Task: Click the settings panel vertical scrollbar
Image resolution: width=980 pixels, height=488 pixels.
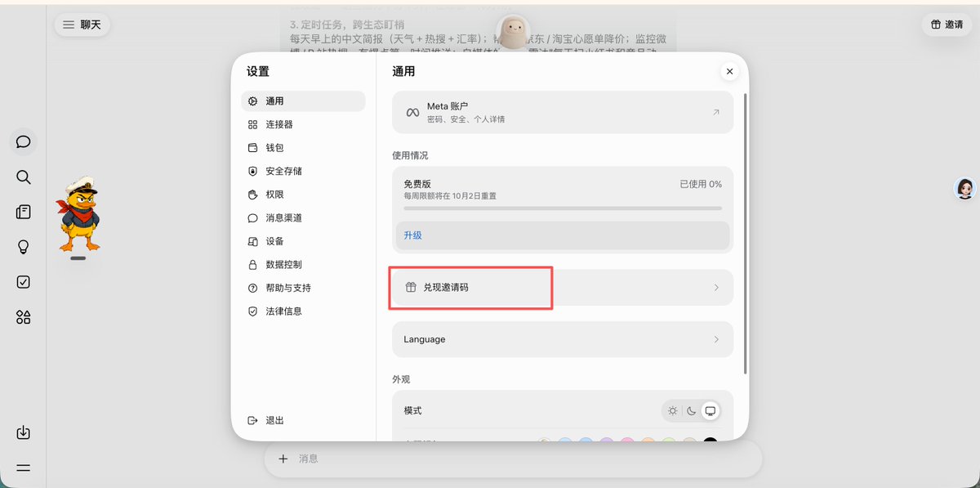Action: tap(744, 235)
